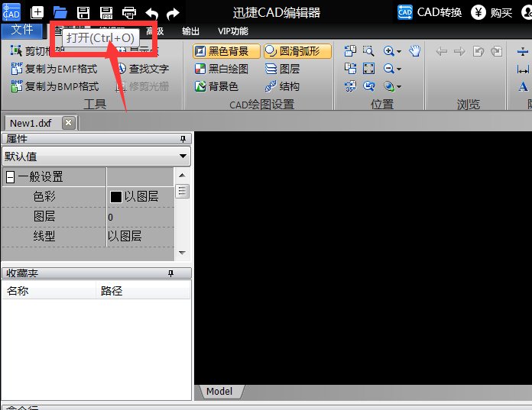Open a file with the blue folder icon
The height and width of the screenshot is (410, 532).
(x=60, y=13)
